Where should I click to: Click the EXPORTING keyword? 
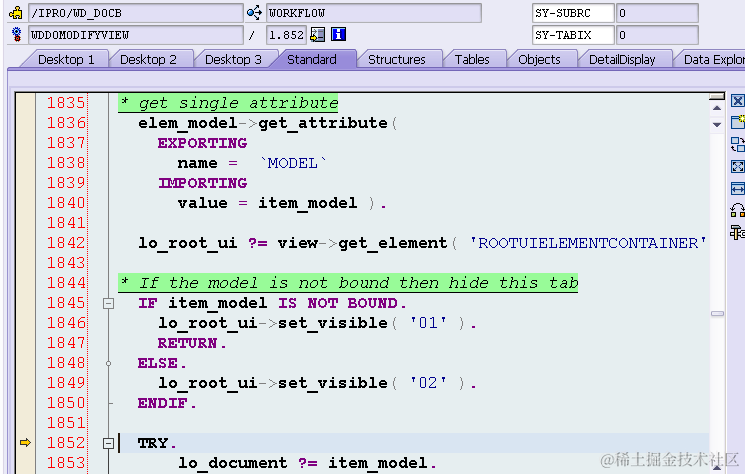[202, 143]
